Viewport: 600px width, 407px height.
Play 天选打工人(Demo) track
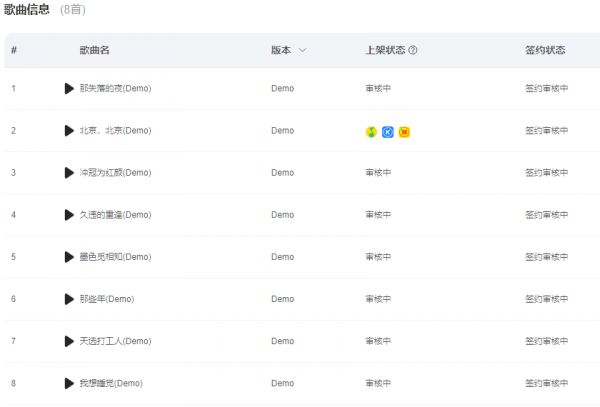pyautogui.click(x=69, y=340)
